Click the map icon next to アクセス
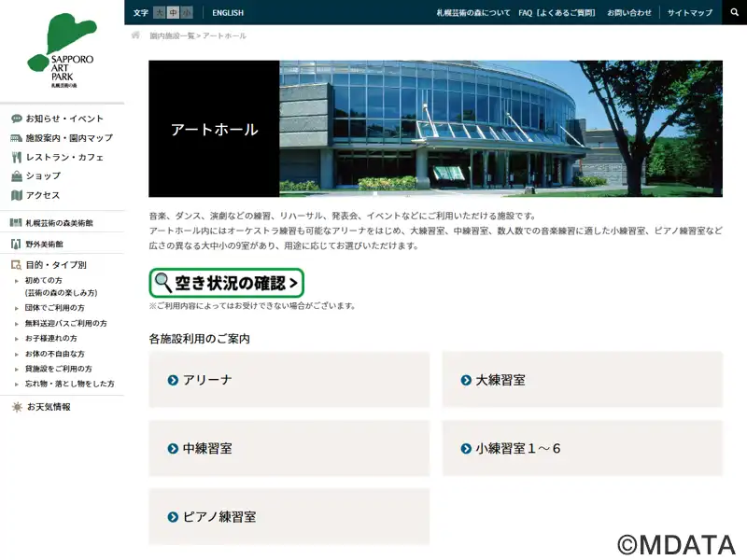 coord(16,196)
